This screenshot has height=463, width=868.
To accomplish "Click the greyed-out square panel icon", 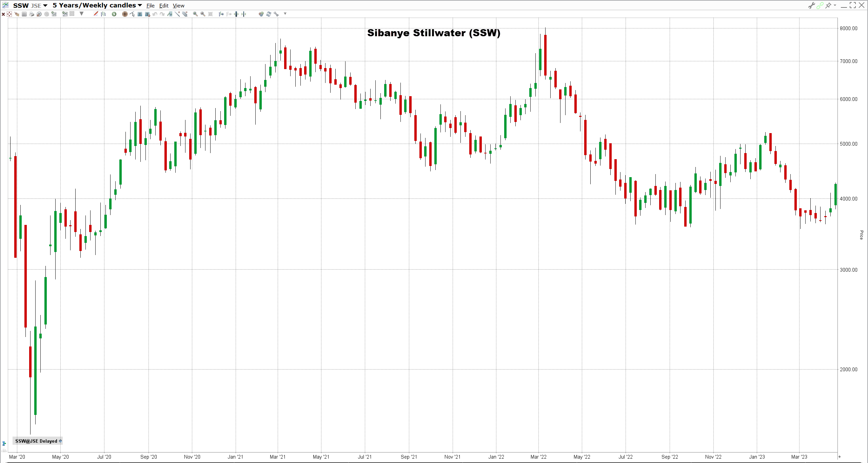I will tap(72, 14).
